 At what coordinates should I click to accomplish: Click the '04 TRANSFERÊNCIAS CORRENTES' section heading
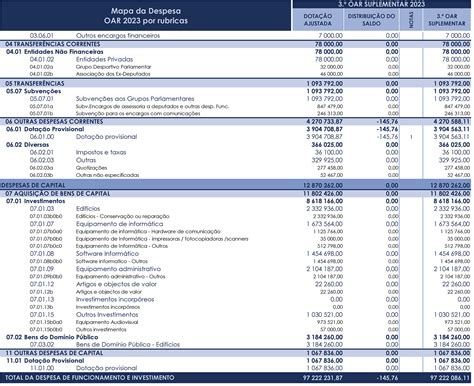pyautogui.click(x=53, y=44)
